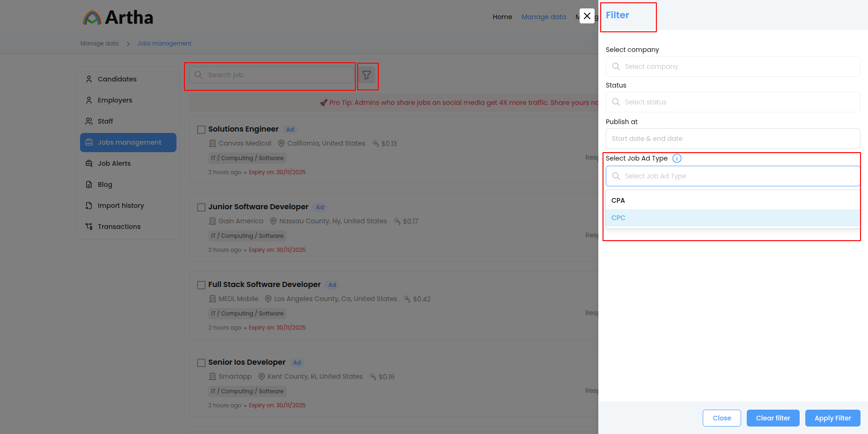Go to Import history section

[120, 206]
